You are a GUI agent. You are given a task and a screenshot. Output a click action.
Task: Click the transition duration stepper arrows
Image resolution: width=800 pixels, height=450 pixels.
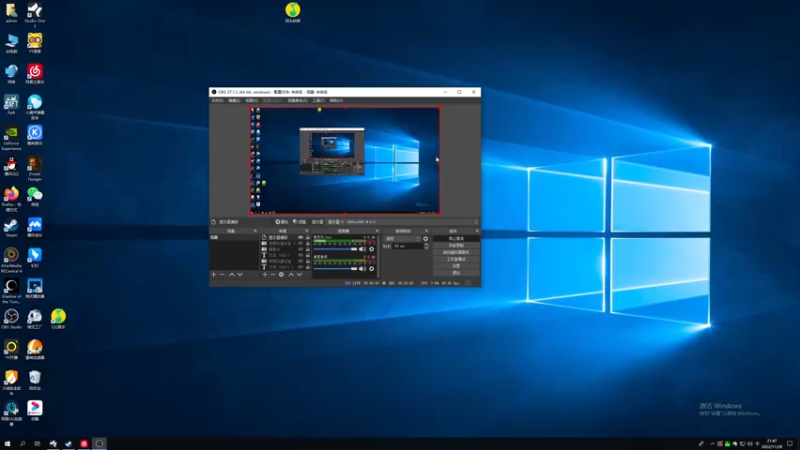pyautogui.click(x=427, y=246)
